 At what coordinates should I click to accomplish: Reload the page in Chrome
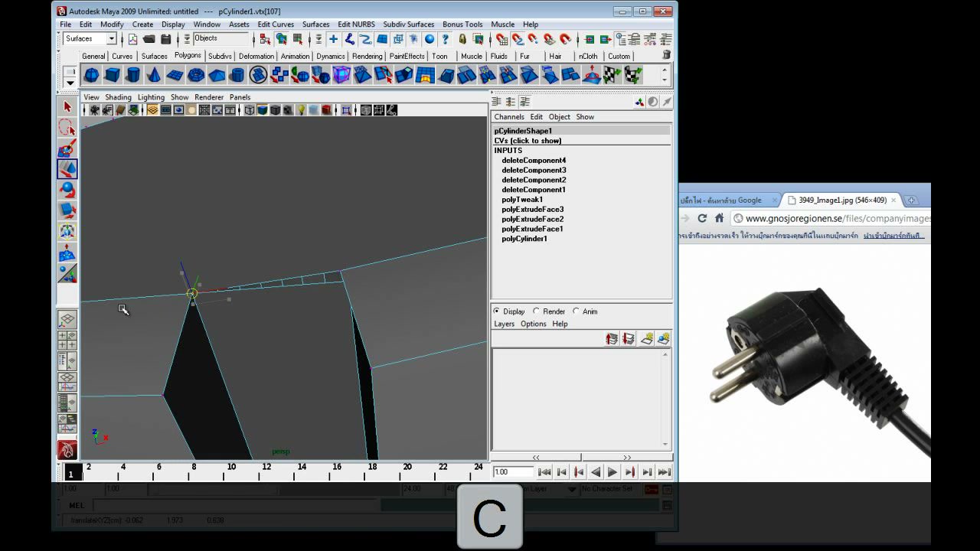[x=702, y=218]
